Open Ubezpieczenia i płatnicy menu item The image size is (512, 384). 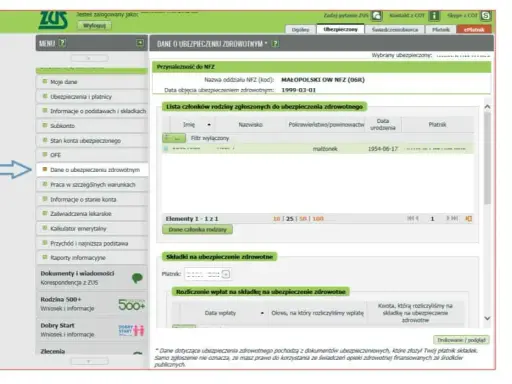pyautogui.click(x=92, y=97)
